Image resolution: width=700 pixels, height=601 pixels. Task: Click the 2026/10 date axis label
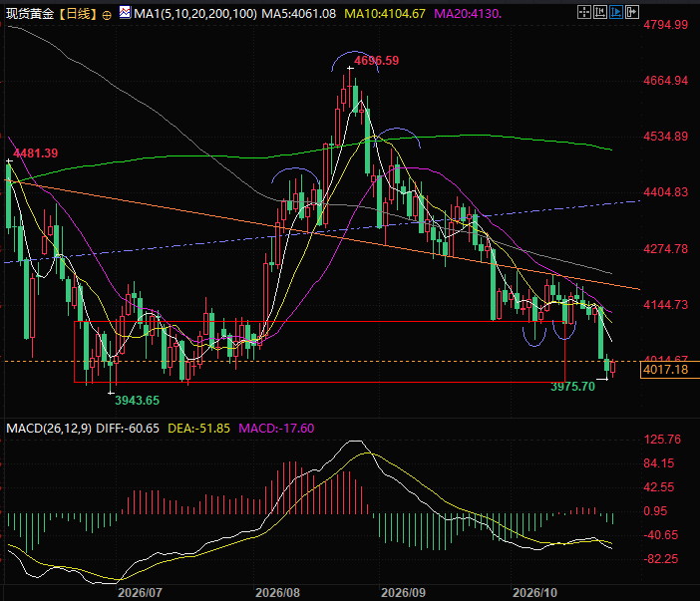[534, 593]
